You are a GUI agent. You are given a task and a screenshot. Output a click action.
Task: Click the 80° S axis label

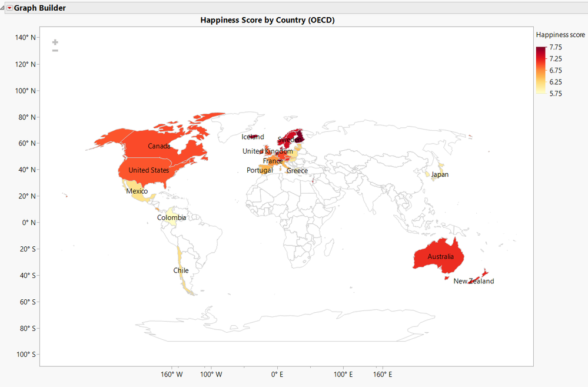pos(28,329)
